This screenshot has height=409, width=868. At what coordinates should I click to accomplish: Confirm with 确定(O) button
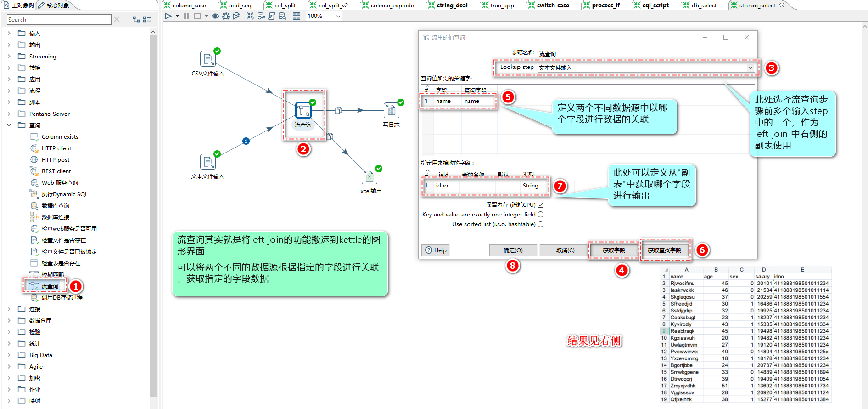tap(513, 250)
